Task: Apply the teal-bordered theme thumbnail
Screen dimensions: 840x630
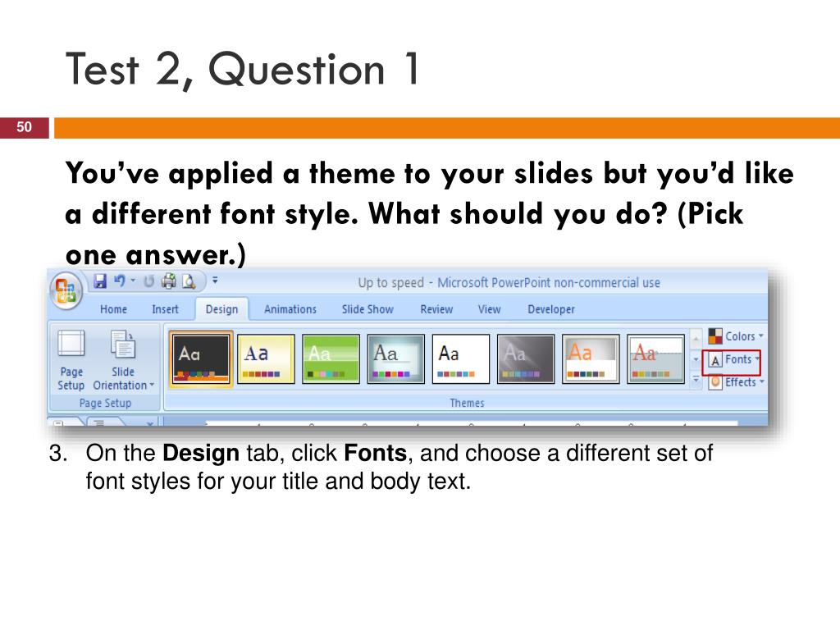Action: pos(396,358)
